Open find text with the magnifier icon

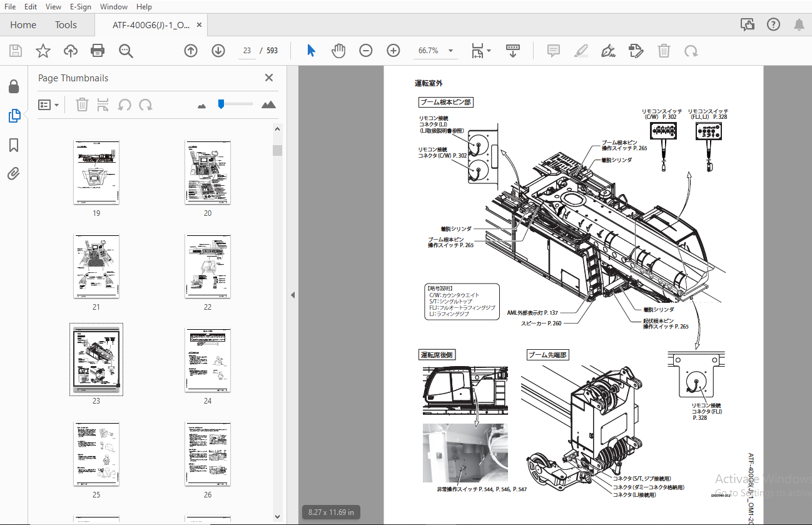pyautogui.click(x=126, y=51)
